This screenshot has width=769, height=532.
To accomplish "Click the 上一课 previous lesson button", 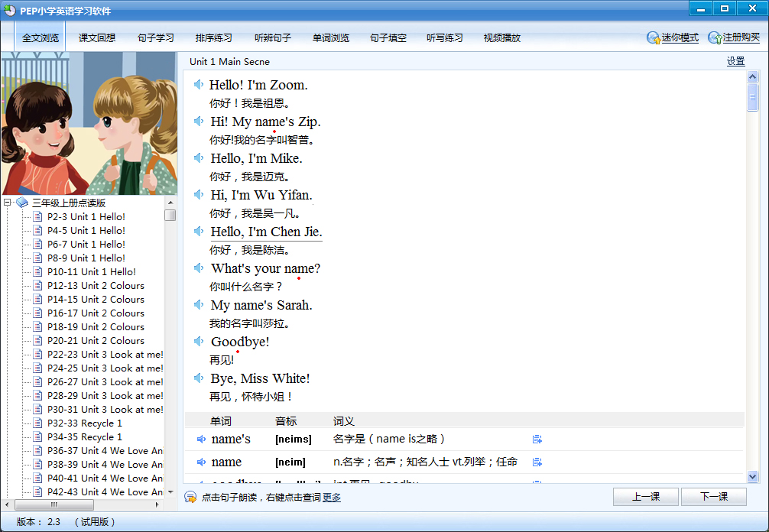I will [646, 497].
